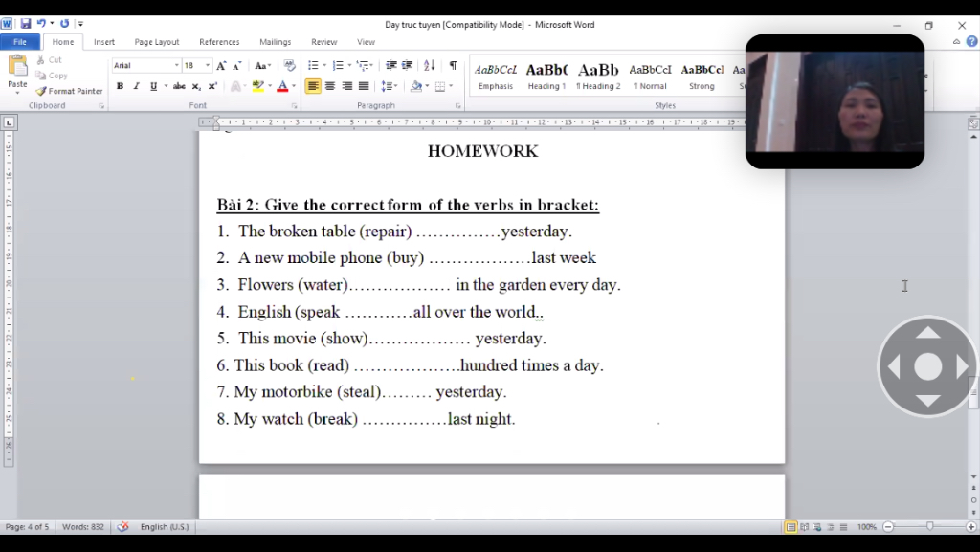Screen dimensions: 980x552
Task: Click the Multilevel List icon
Action: coord(363,66)
